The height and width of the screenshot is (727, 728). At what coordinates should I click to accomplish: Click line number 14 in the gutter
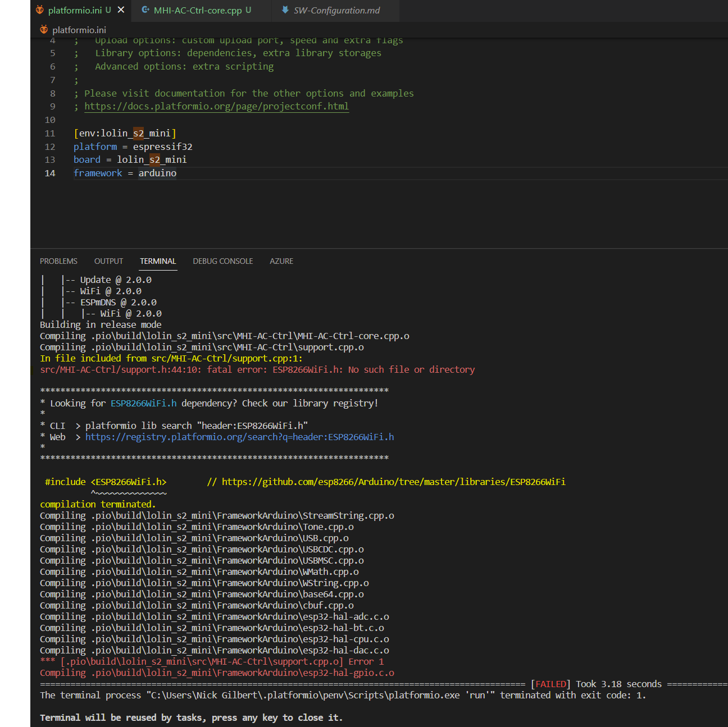coord(50,173)
